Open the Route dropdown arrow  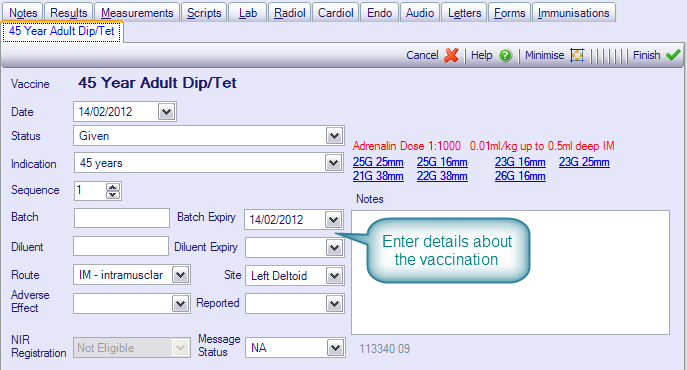181,275
